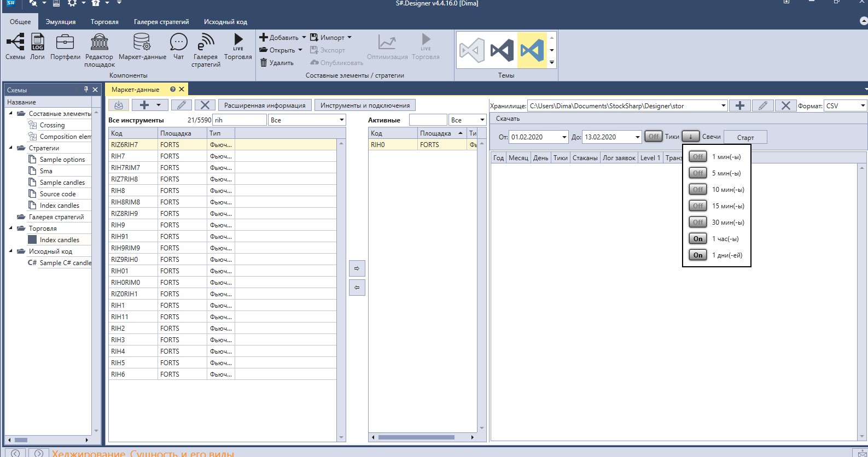Click the download instruments icon in Маркет-данные toolbar

(x=119, y=105)
